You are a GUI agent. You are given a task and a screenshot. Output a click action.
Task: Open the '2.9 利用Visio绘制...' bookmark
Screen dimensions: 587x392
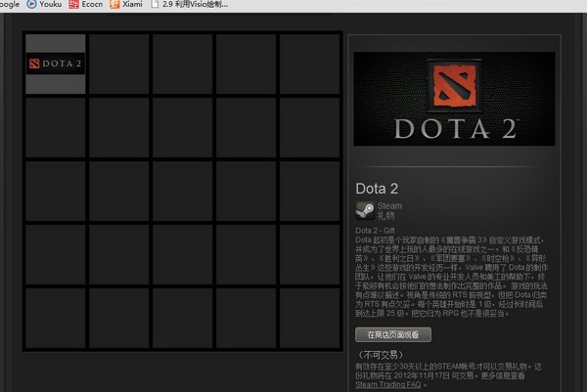tap(190, 5)
